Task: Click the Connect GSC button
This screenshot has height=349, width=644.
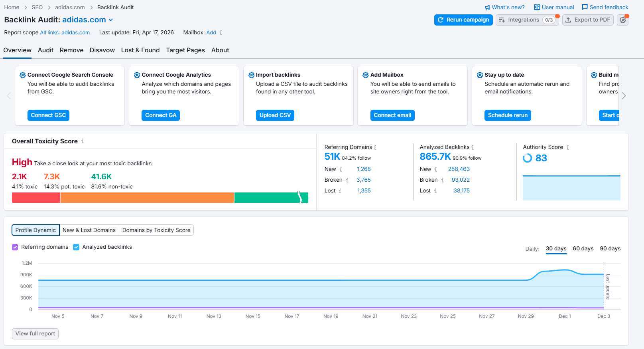Action: (x=48, y=115)
